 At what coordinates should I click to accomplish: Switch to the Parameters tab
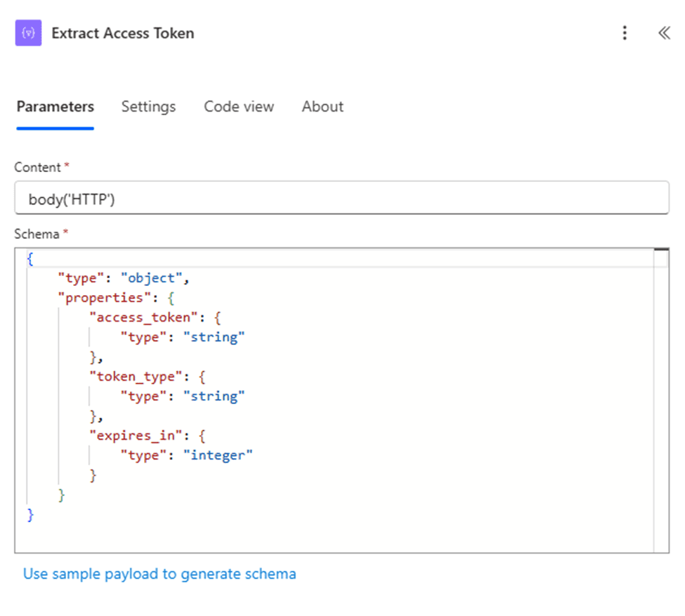(x=55, y=107)
